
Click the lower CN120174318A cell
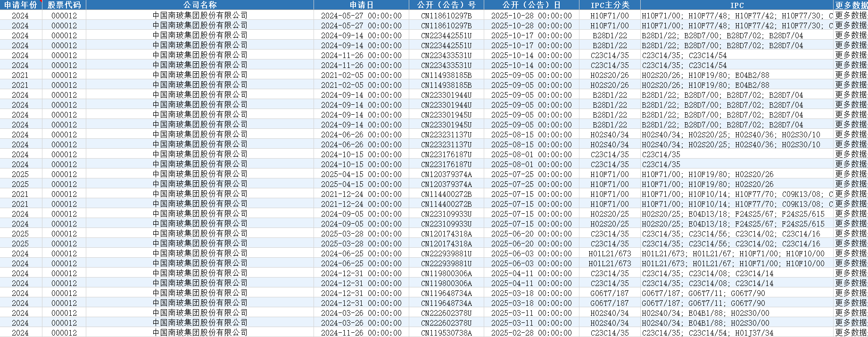(x=446, y=243)
